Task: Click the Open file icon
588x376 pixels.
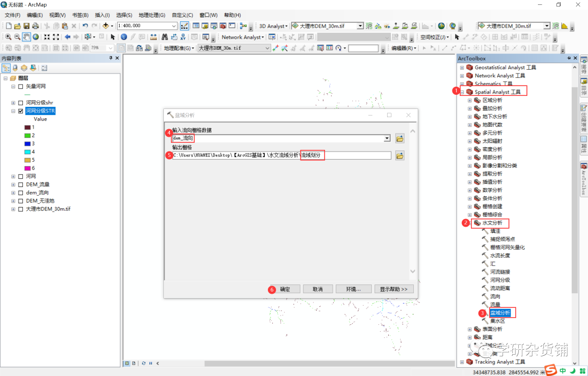Action: 17,26
